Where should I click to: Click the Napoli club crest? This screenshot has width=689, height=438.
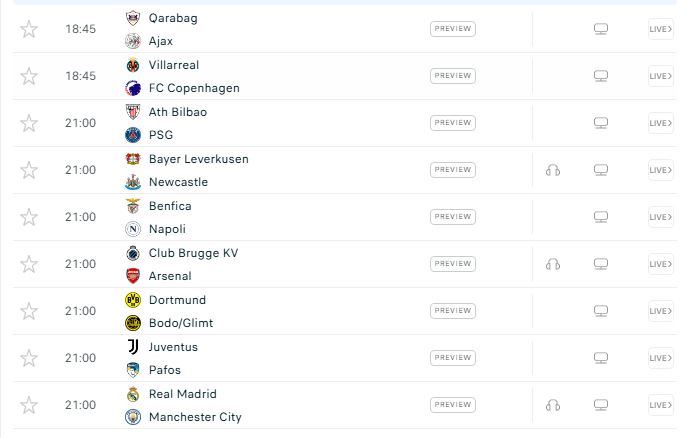coord(133,229)
